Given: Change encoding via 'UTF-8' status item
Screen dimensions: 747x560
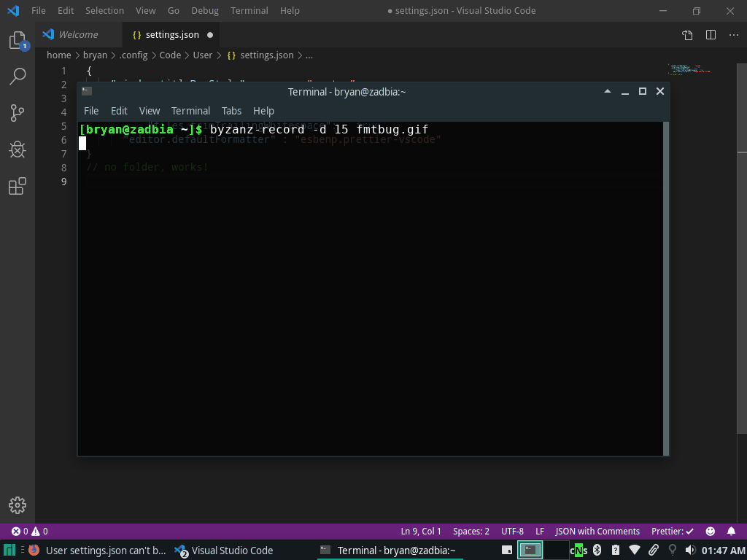Looking at the screenshot, I should [512, 531].
